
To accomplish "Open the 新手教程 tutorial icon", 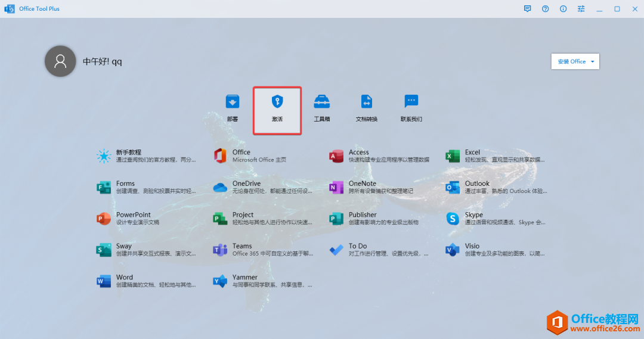I will [x=104, y=156].
